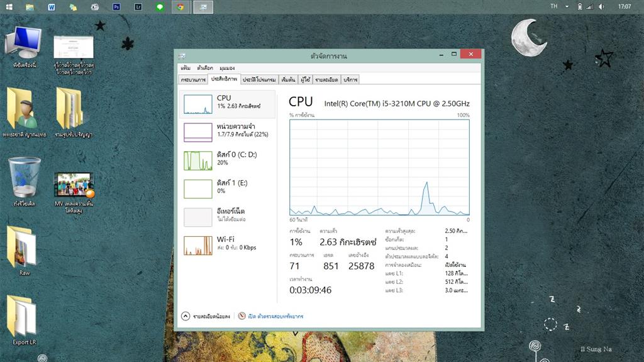Click the TH language indicator

tap(554, 6)
